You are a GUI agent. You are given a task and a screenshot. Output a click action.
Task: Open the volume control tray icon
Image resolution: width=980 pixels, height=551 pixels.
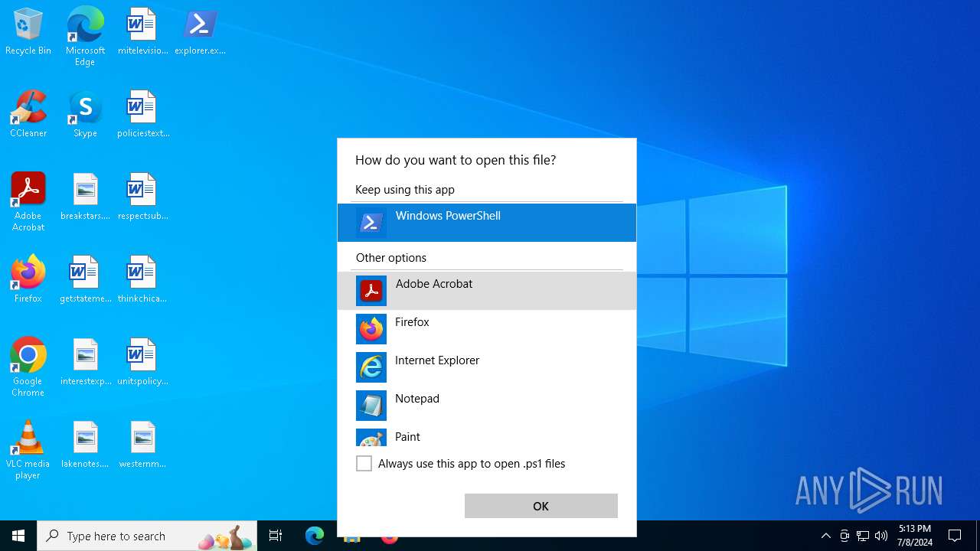[x=881, y=536]
